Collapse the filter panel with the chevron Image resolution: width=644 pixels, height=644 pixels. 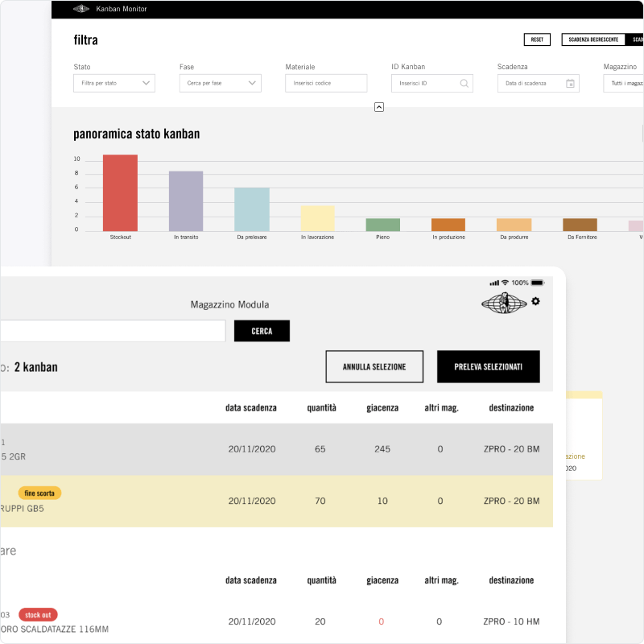coord(378,106)
